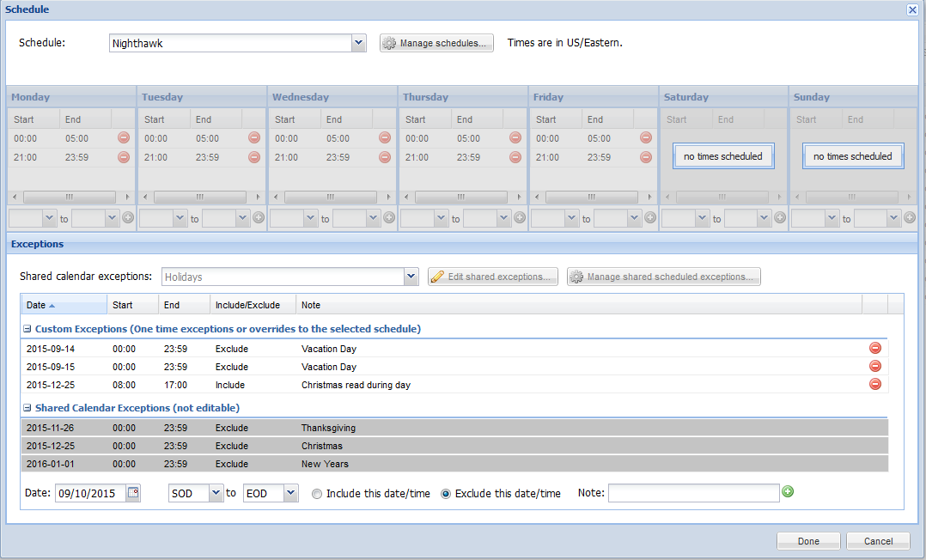Focus the exception Note text field
Viewport: 926px width, 560px height.
[x=694, y=493]
